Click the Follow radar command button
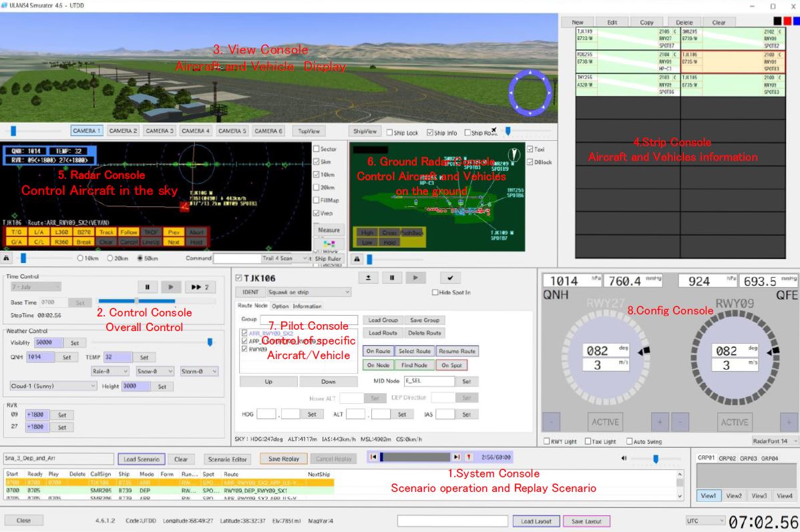This screenshot has width=800, height=532. 129,232
